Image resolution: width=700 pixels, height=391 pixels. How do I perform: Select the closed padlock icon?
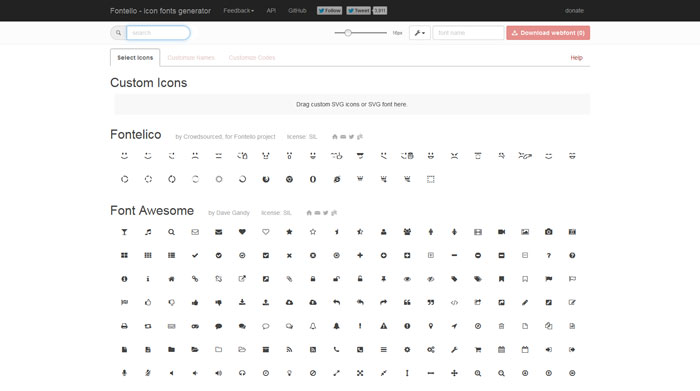pos(313,279)
